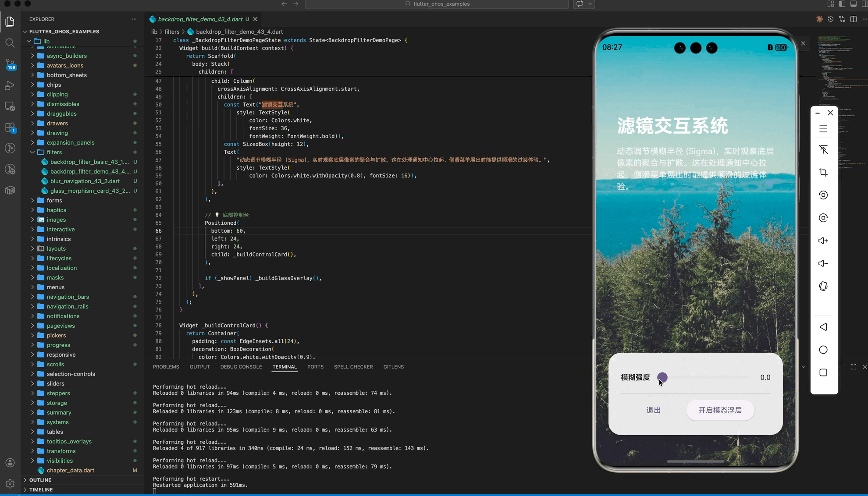Open the Run and Debug view

coord(10,85)
